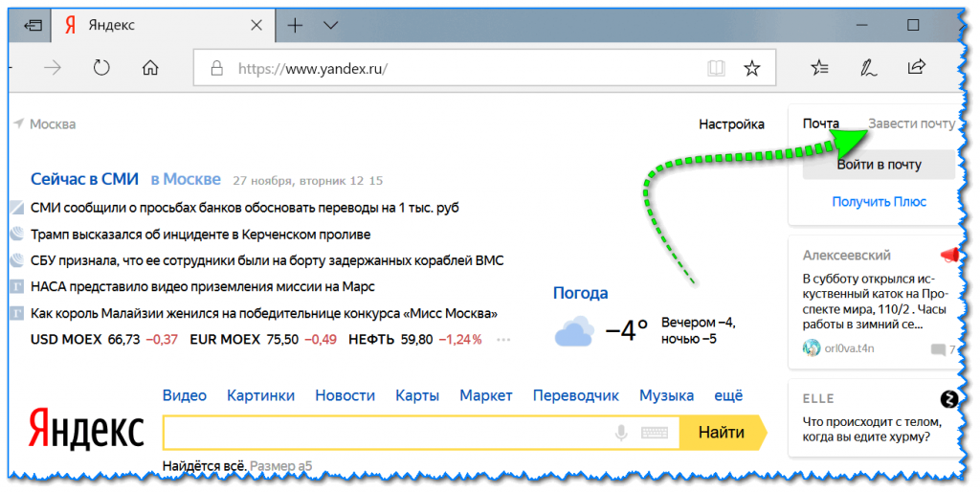This screenshot has width=980, height=493.
Task: Open reading view icon in address bar
Action: click(715, 68)
